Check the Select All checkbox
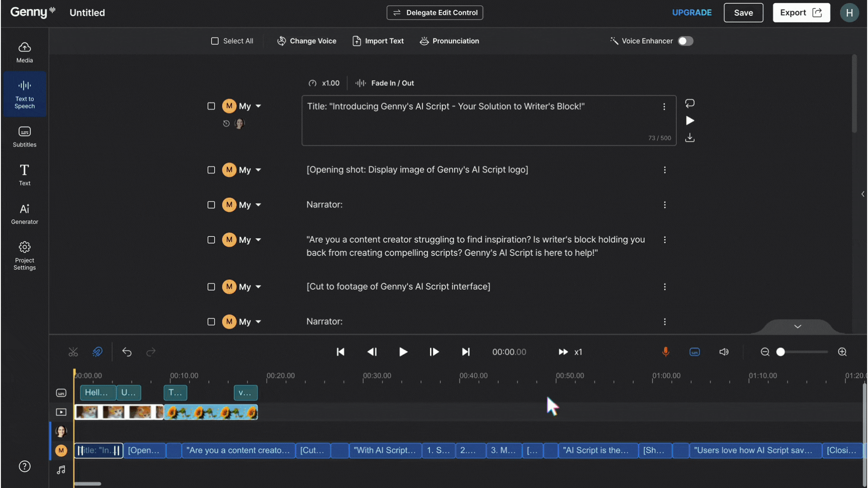Viewport: 868px width, 488px height. point(215,41)
